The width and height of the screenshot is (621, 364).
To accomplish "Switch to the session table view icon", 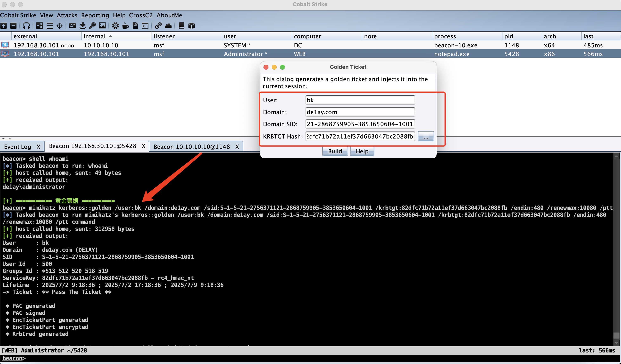I will (49, 26).
